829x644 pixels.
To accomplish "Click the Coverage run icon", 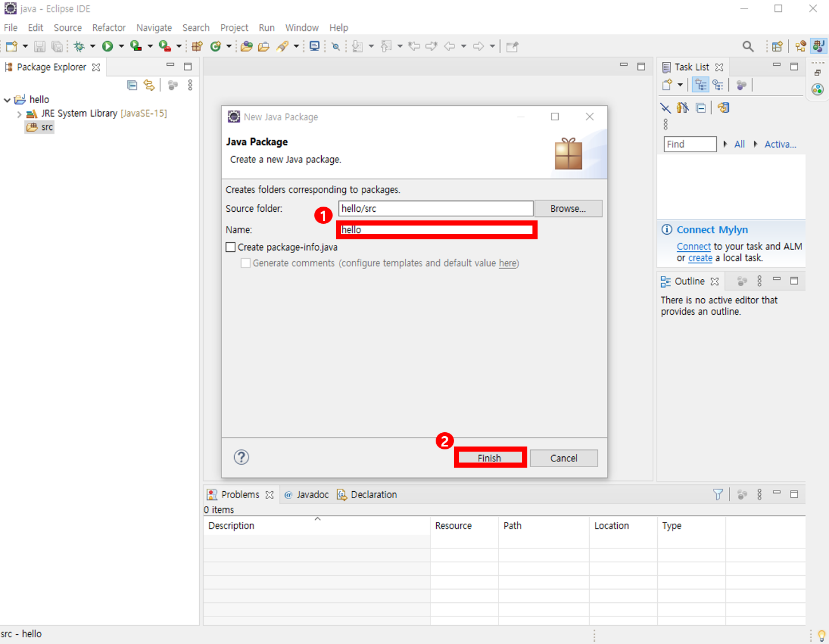I will pos(136,46).
